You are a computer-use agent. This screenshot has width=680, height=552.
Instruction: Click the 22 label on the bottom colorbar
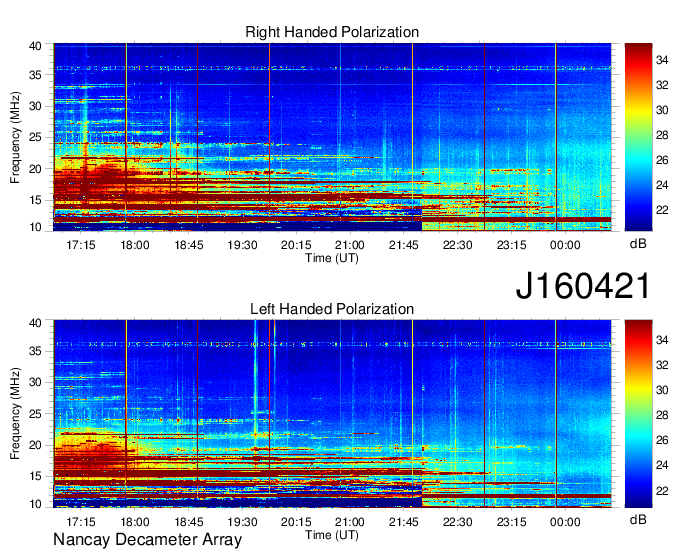(662, 490)
